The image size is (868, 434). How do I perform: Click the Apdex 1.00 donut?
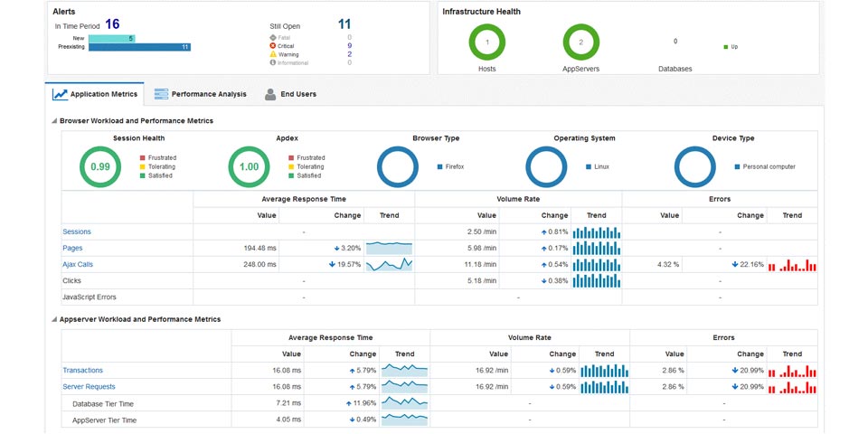coord(250,166)
